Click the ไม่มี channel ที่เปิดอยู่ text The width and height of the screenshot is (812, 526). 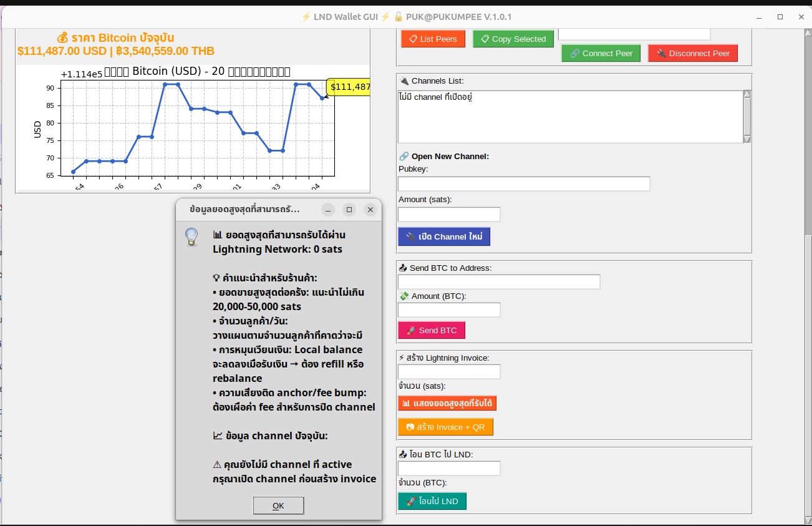pos(435,97)
